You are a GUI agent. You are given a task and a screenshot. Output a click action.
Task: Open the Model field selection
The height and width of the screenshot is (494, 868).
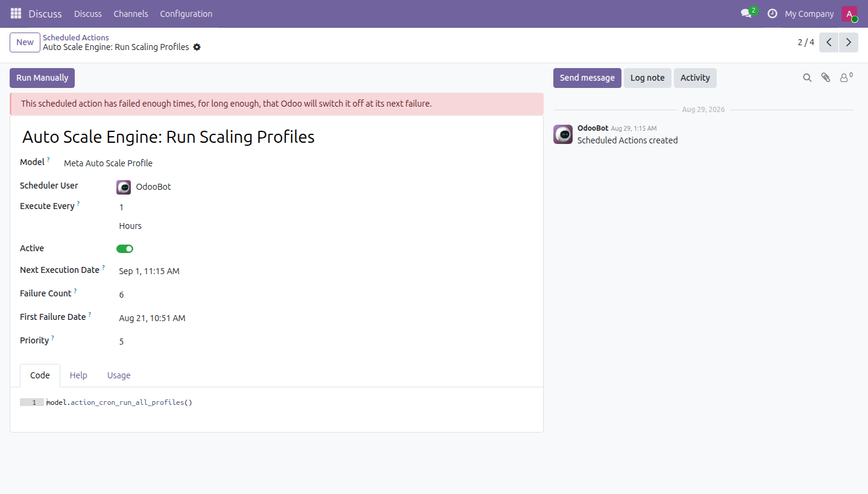(x=297, y=163)
